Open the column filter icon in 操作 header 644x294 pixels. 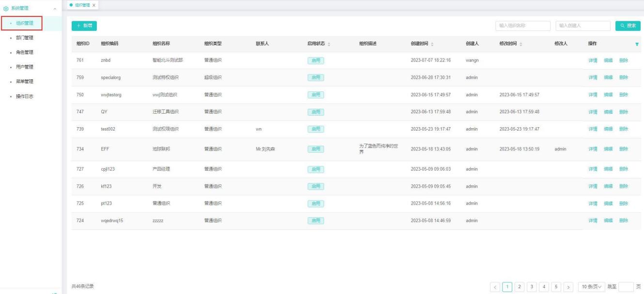(x=637, y=44)
